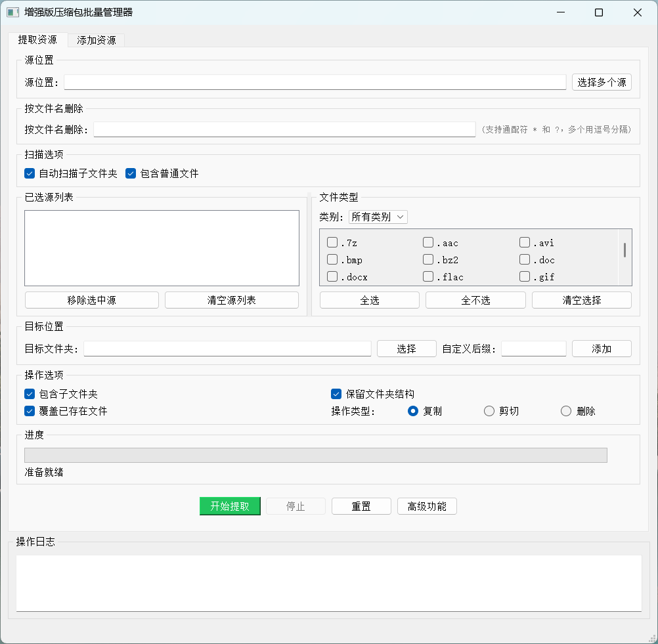Switch to the 添加资源 tab
Viewport: 658px width, 644px height.
(97, 40)
